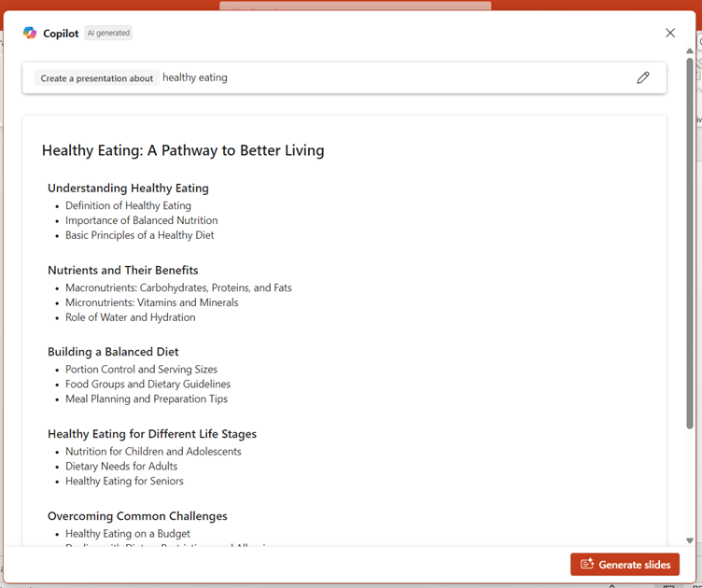Click the Generate slides button
The image size is (702, 588).
625,565
